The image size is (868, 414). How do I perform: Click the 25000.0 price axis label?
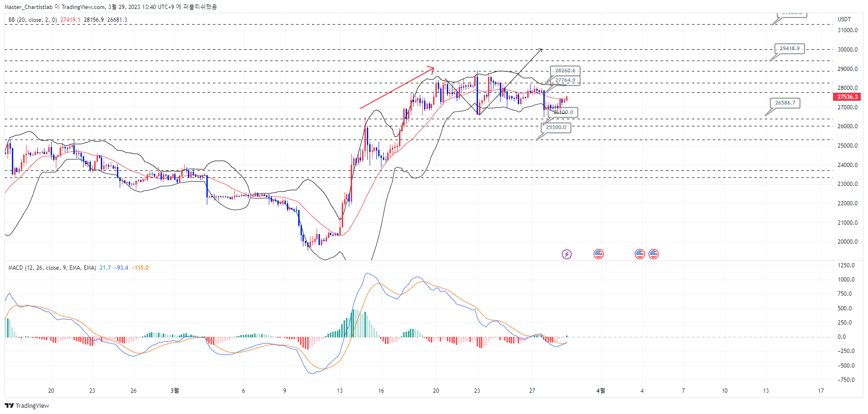[x=848, y=146]
